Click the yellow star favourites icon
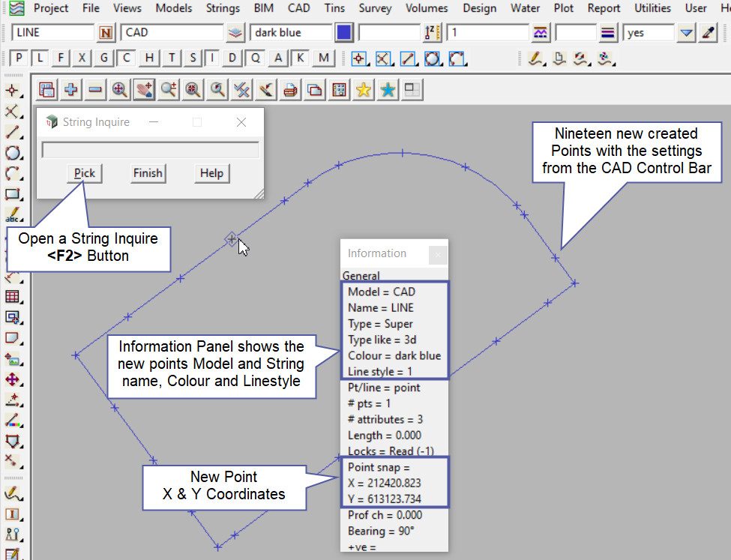This screenshot has height=560, width=731. tap(363, 89)
